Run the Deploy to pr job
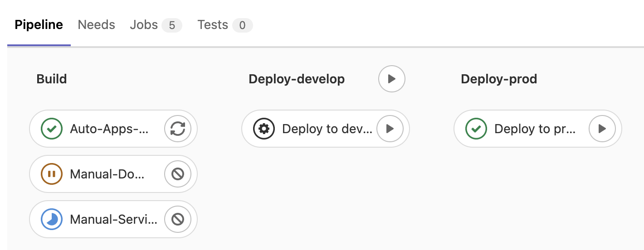Viewport: 644px width, 250px height. 602,129
